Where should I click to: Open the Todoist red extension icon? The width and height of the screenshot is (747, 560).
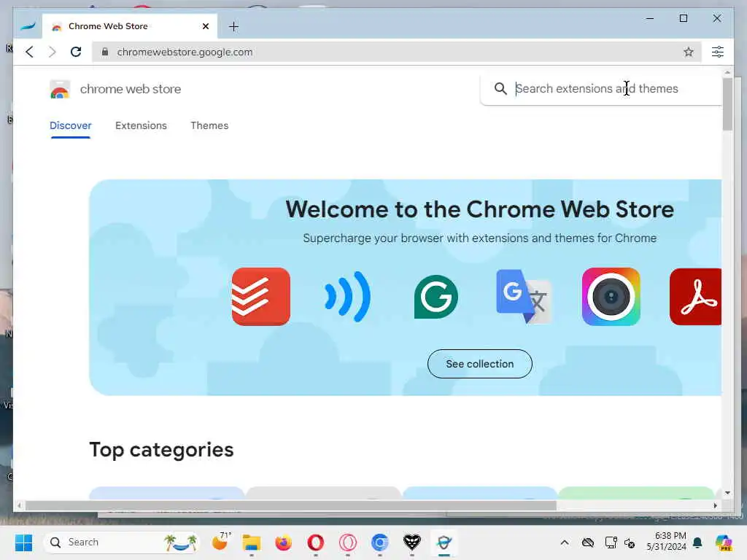261,297
